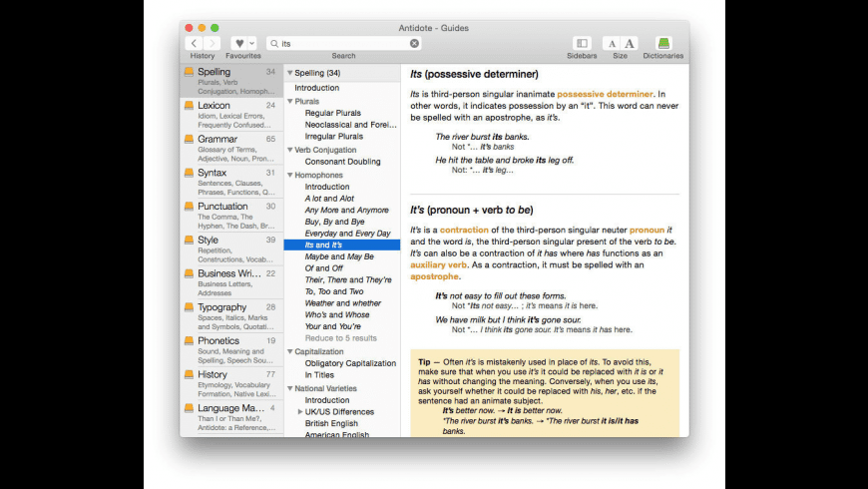This screenshot has height=489, width=868.
Task: Follow the possessive determiner link
Action: [605, 94]
